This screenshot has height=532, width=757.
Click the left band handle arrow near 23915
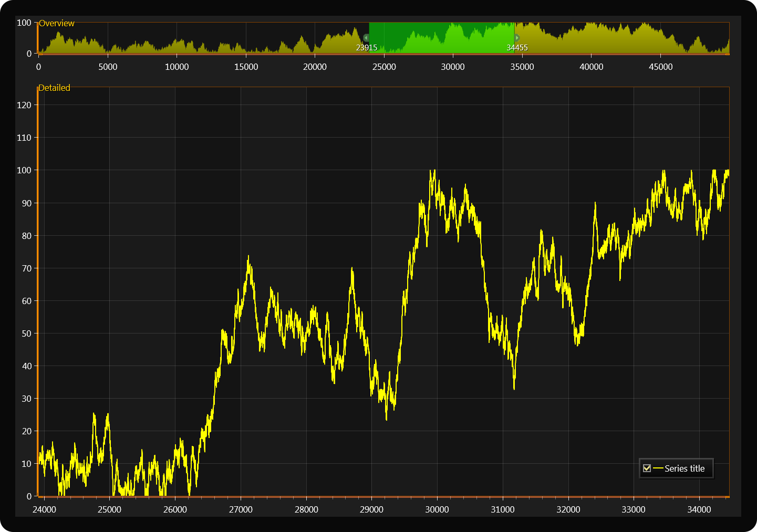366,38
